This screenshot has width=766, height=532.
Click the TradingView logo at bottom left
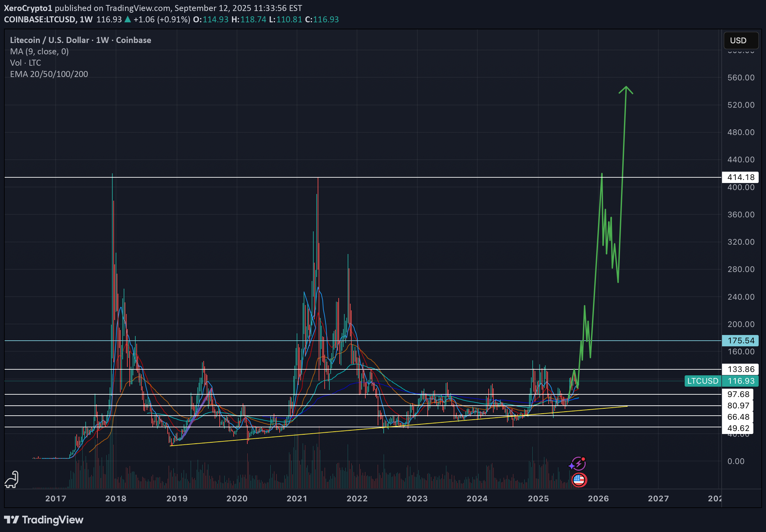[x=44, y=520]
